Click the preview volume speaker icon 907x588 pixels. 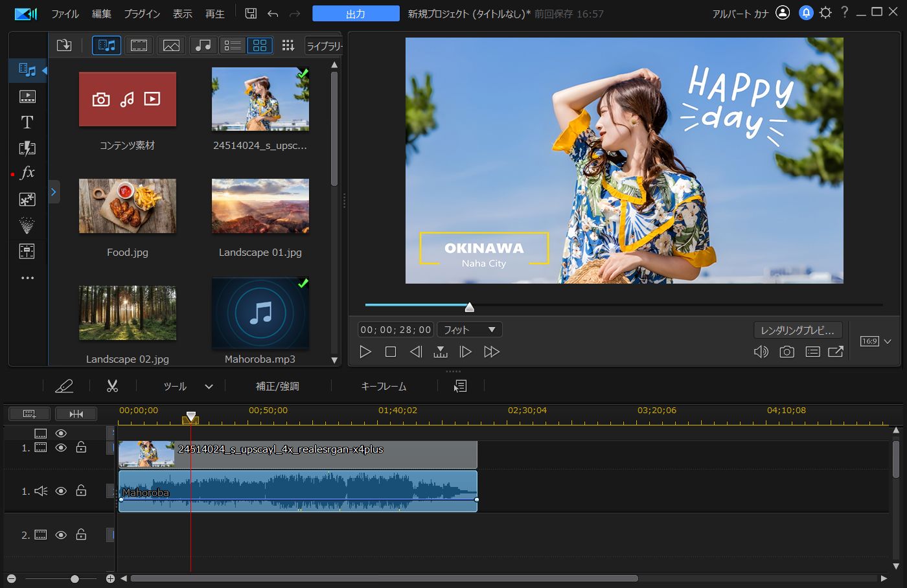pyautogui.click(x=761, y=352)
